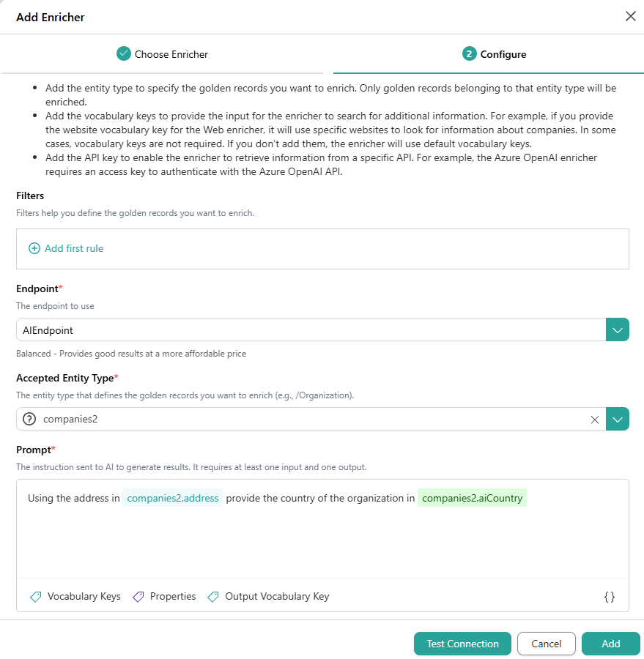Expand the Endpoint dropdown arrow
644x659 pixels.
tap(618, 330)
